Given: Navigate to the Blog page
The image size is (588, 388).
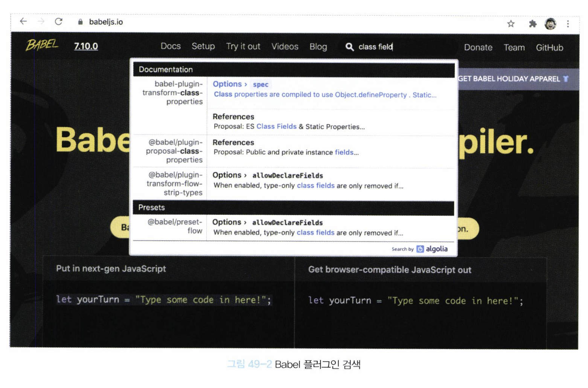Looking at the screenshot, I should click(318, 47).
